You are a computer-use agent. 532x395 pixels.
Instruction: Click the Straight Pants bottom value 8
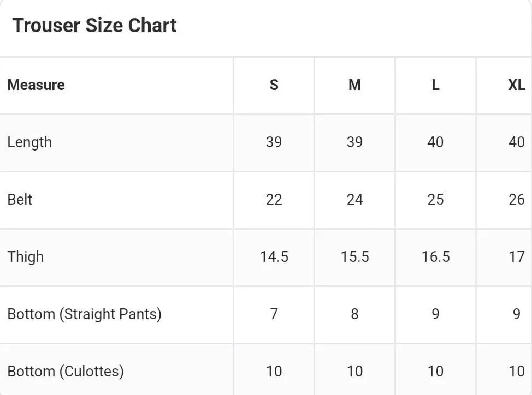click(x=354, y=314)
